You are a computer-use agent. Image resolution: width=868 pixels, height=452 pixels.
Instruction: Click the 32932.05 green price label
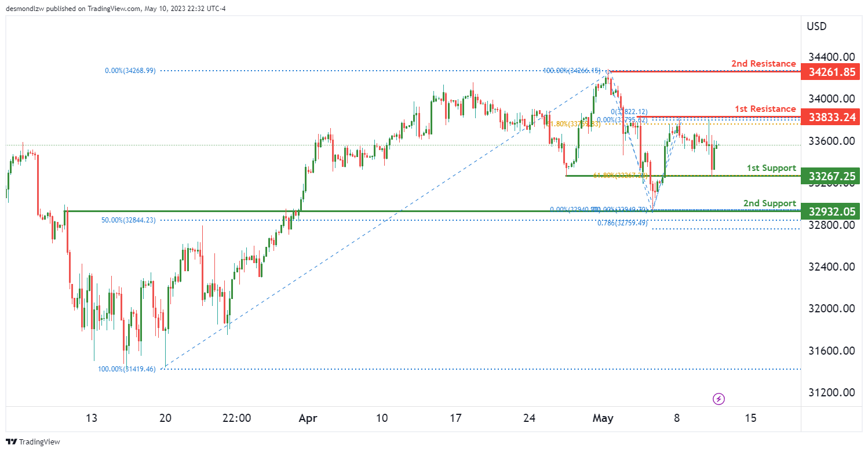pyautogui.click(x=830, y=212)
